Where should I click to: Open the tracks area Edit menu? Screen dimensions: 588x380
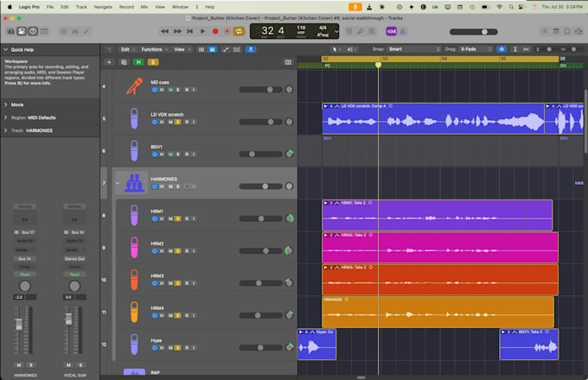(127, 49)
